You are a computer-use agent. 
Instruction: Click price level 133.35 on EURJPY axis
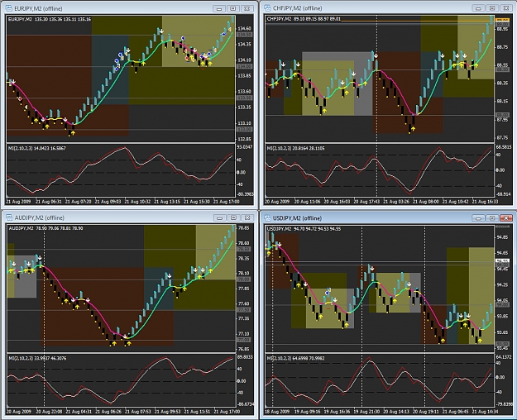click(x=244, y=107)
